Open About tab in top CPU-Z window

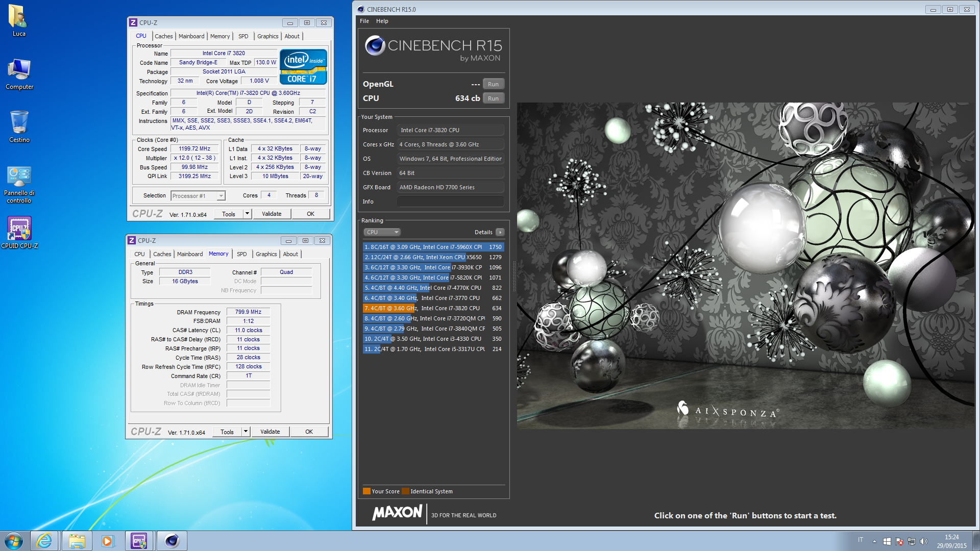292,36
